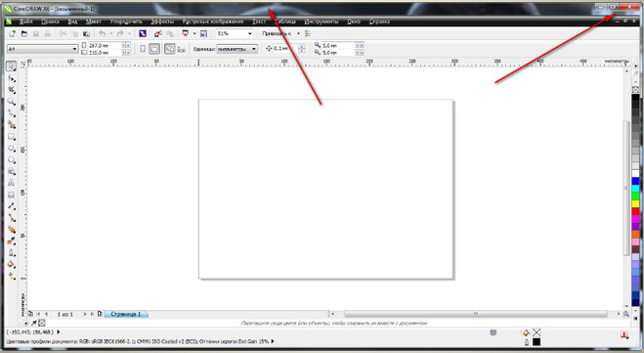Pick the red swatch in the color palette
The width and height of the screenshot is (644, 353).
635,211
